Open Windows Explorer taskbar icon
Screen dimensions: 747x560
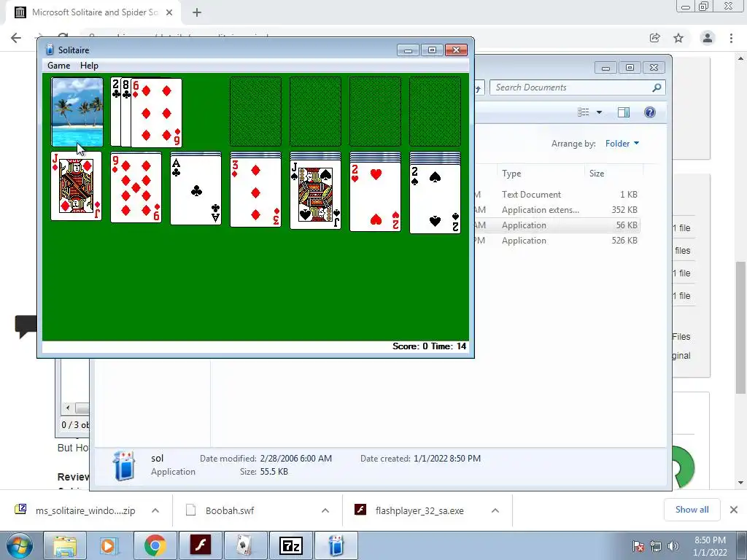64,545
